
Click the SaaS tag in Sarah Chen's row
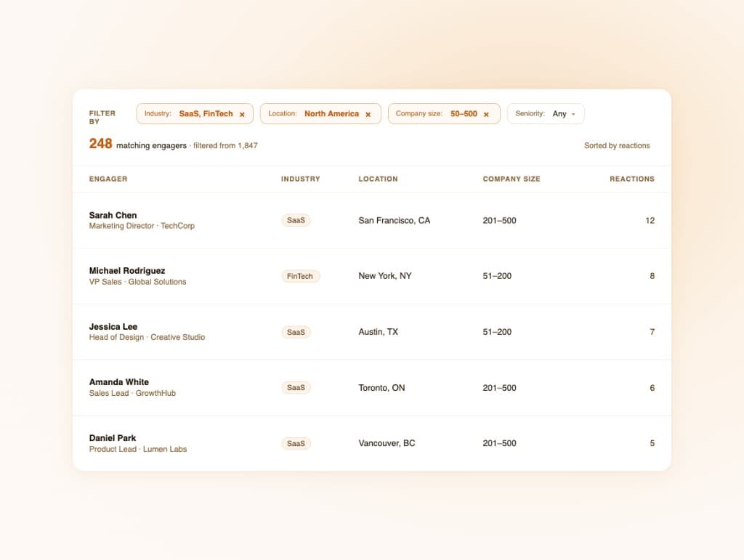296,221
